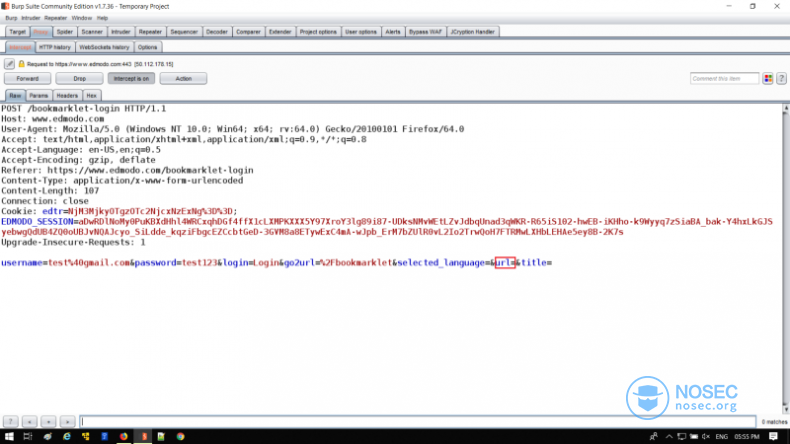790x444 pixels.
Task: Open the Intruder menu in menu bar
Action: coord(30,18)
